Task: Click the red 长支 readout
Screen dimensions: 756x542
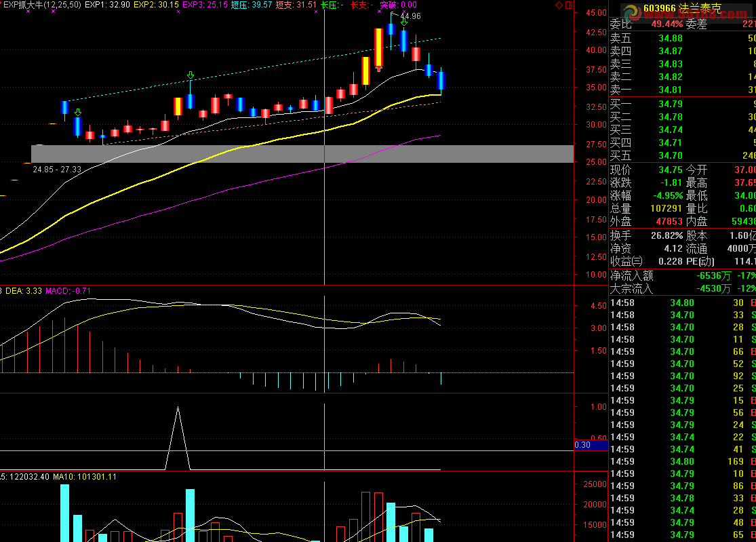Action: click(361, 5)
